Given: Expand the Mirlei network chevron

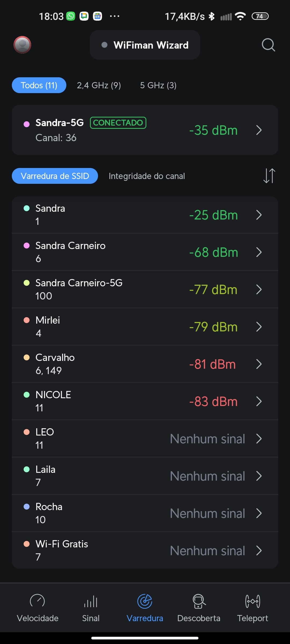Looking at the screenshot, I should tap(259, 327).
